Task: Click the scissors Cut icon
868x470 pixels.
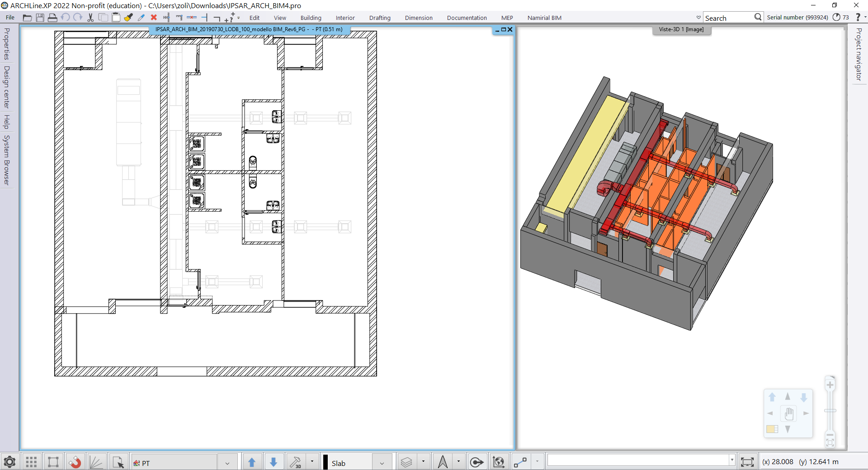Action: point(90,18)
